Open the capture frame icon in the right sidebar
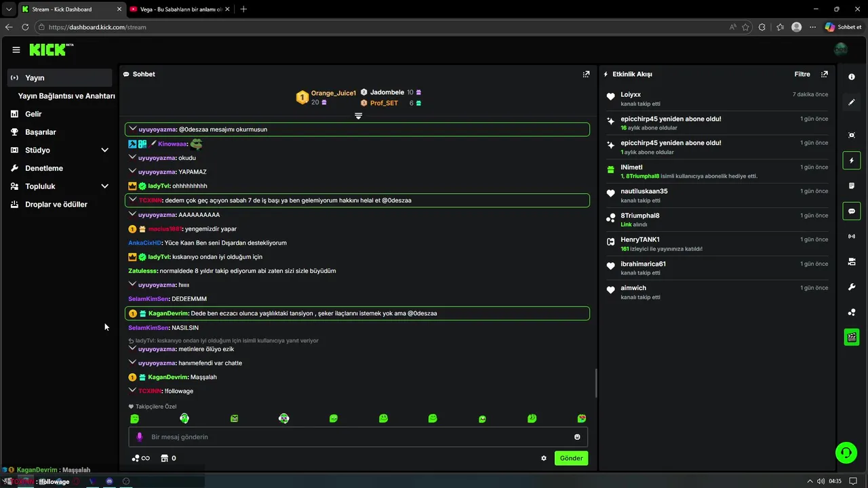868x488 pixels. click(852, 135)
